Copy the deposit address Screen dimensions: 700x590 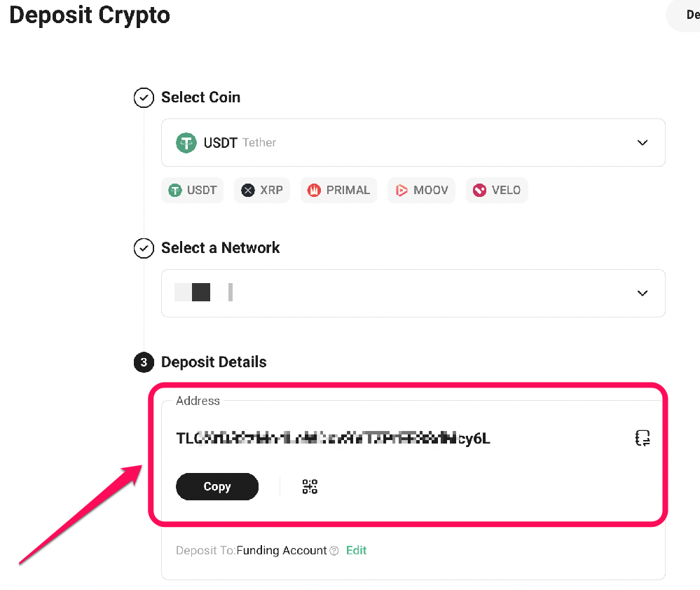coord(217,486)
